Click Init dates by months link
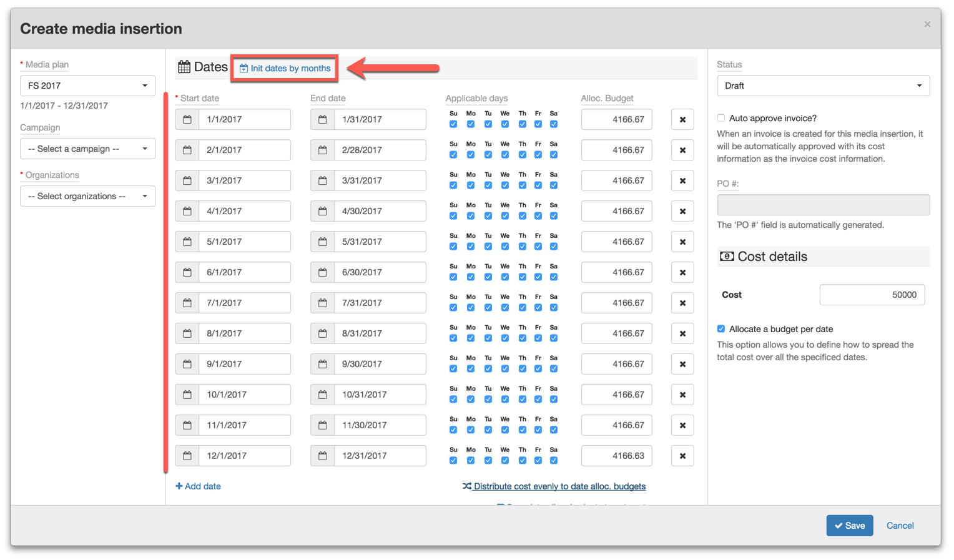The height and width of the screenshot is (560, 954). [x=285, y=69]
